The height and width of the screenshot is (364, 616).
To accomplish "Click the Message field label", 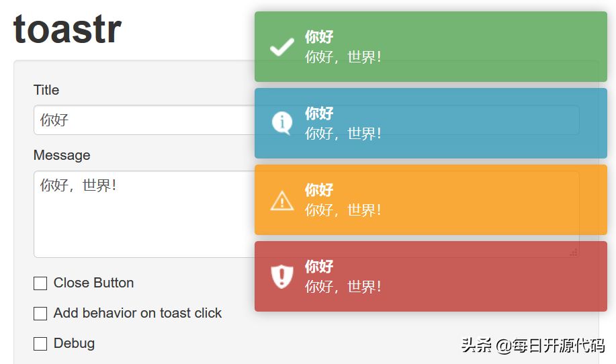I will [62, 155].
